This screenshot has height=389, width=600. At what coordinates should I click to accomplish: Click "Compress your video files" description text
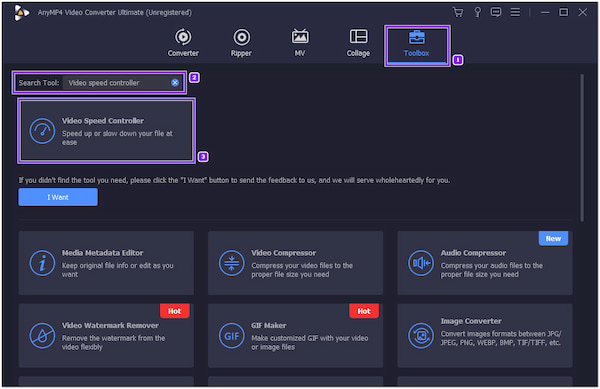point(302,270)
